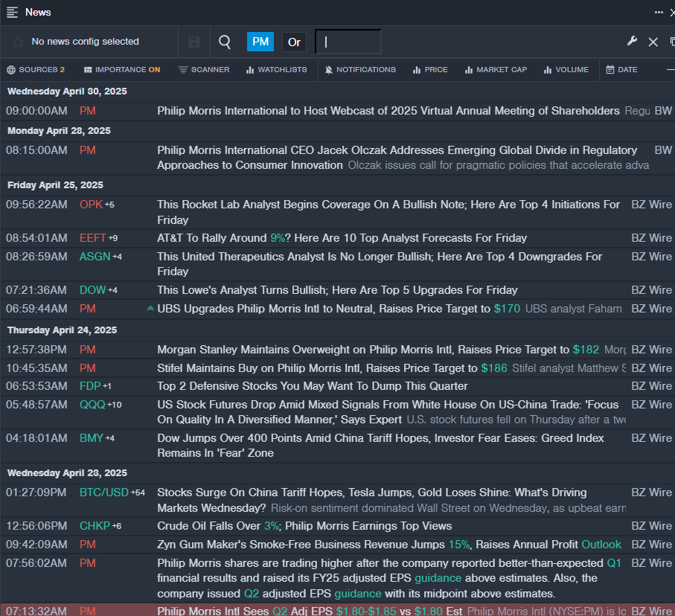
Task: Expand the +10 tickers next to QQQ
Action: click(x=115, y=405)
